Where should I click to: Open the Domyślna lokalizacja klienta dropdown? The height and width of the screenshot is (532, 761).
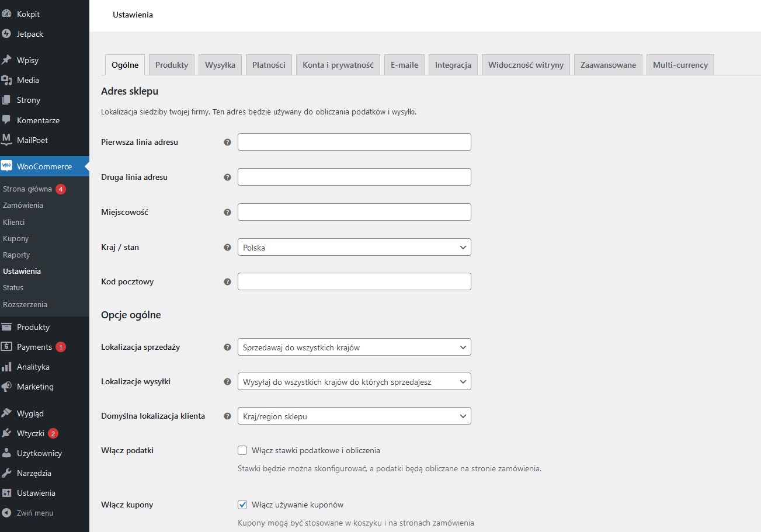[354, 416]
